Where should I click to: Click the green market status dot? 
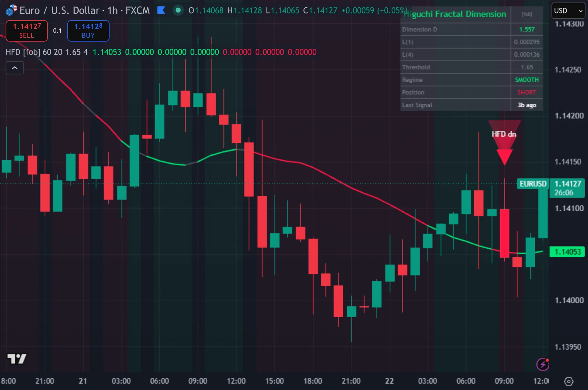(178, 10)
